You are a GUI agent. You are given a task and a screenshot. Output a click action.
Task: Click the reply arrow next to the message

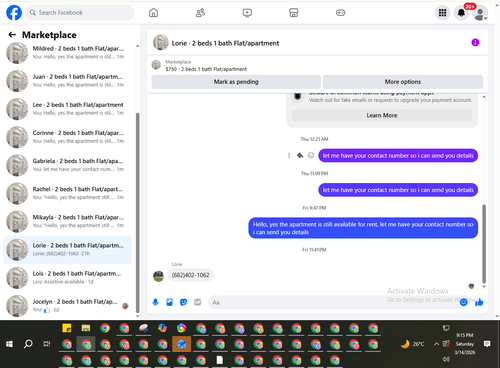(x=300, y=155)
